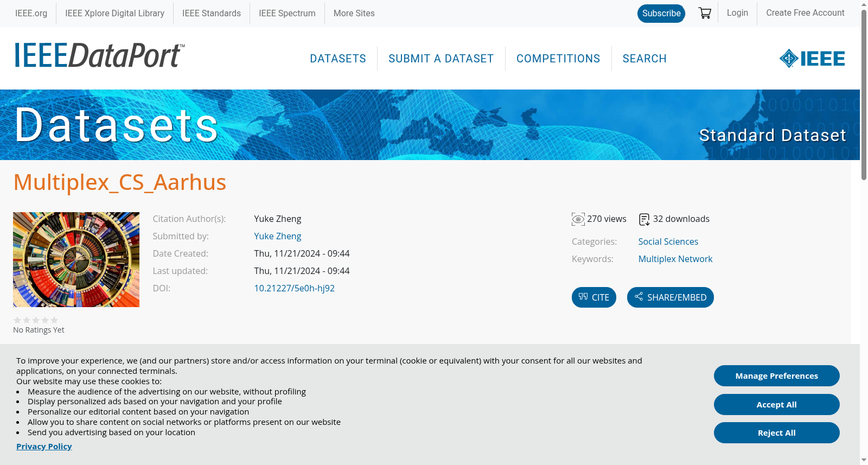Screen dimensions: 868x465
Task: Visit IEEE Standards site
Action: tap(212, 13)
